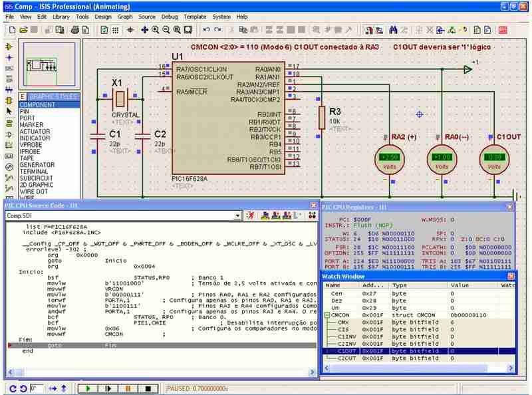Click the Open Design folder icon
Viewport: 532px width, 395px height.
23,30
